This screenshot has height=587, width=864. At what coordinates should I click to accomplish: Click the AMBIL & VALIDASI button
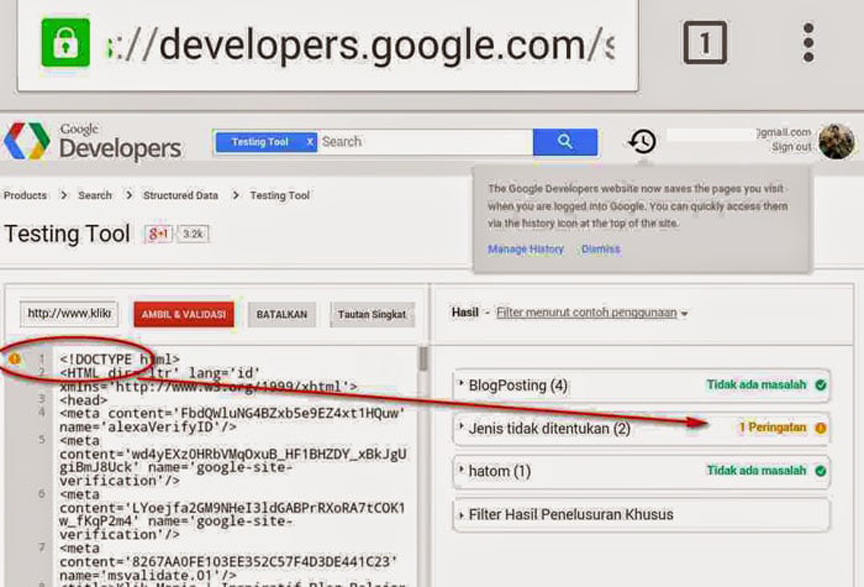point(183,314)
